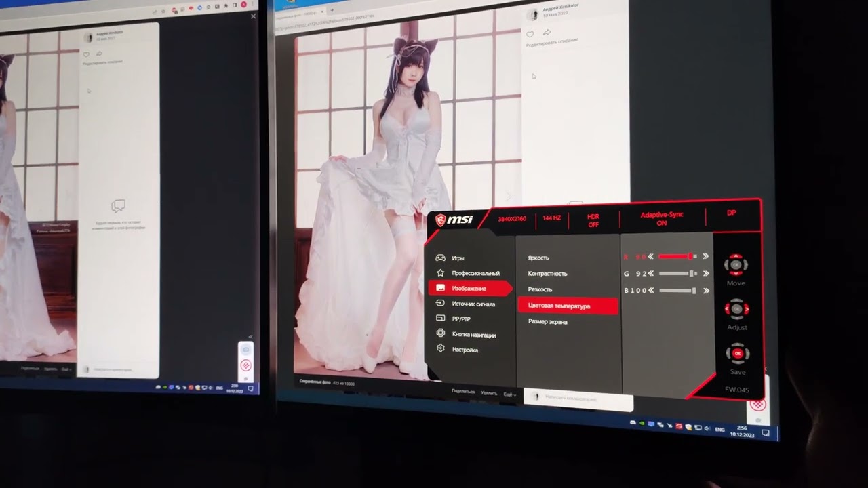Click the Кнопка навигации joystick icon
Image resolution: width=868 pixels, height=488 pixels.
coord(440,333)
